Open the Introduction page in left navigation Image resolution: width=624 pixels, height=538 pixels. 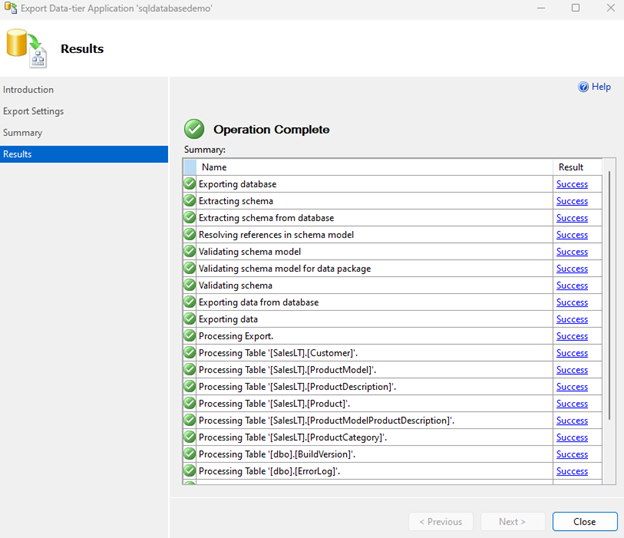point(29,90)
